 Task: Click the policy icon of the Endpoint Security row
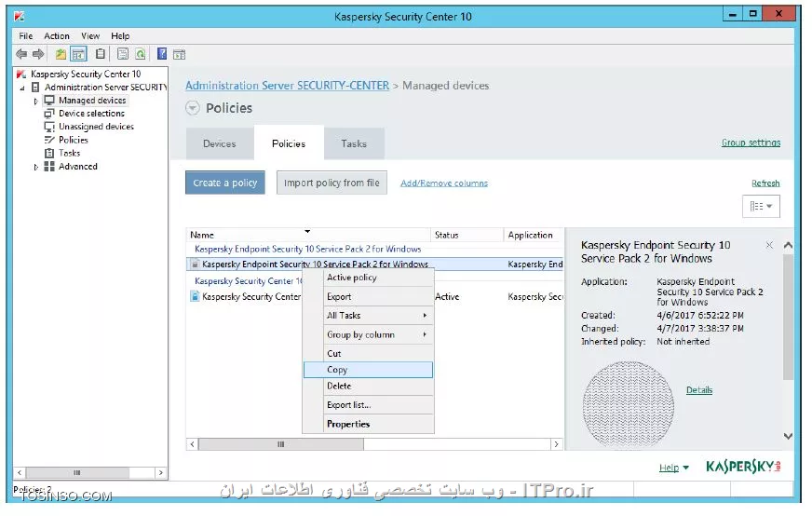[195, 265]
